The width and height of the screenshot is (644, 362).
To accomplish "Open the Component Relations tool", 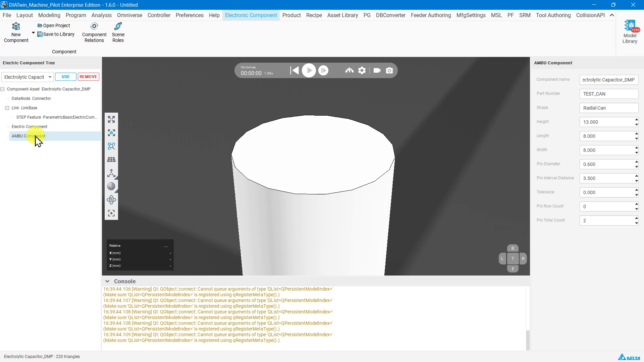I will tap(94, 33).
